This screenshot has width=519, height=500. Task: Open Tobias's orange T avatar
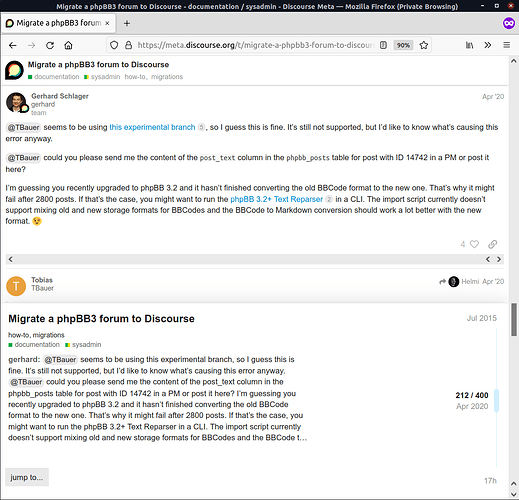(x=16, y=286)
